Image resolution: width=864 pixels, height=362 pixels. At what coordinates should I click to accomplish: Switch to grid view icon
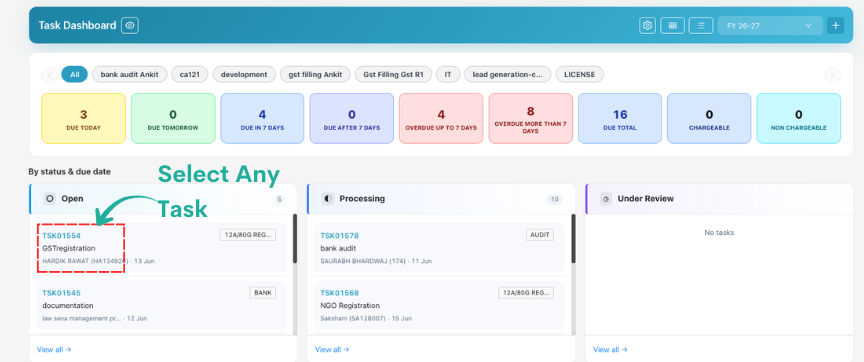(672, 25)
